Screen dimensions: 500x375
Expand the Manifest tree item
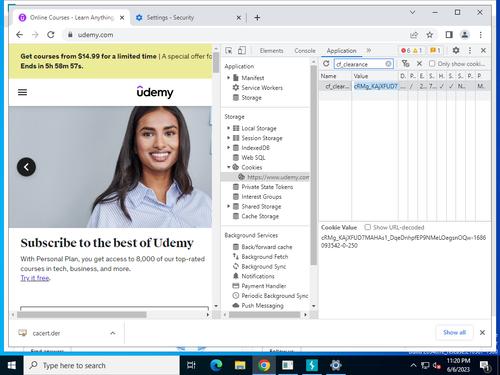coord(228,78)
